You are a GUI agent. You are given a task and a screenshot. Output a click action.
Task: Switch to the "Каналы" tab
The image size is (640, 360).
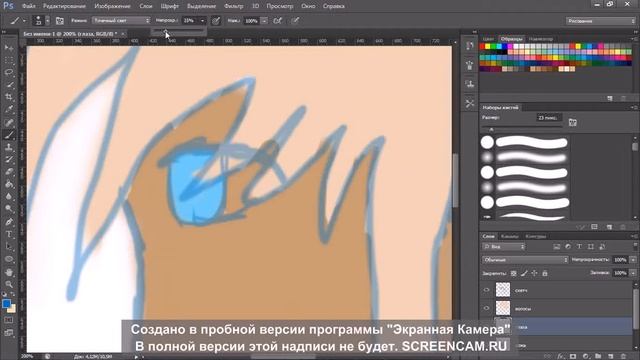pos(509,236)
